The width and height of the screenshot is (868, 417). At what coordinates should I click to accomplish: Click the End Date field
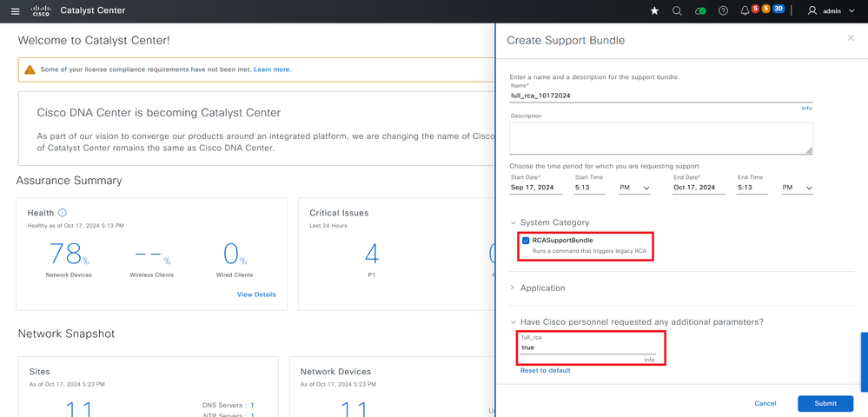tap(699, 188)
